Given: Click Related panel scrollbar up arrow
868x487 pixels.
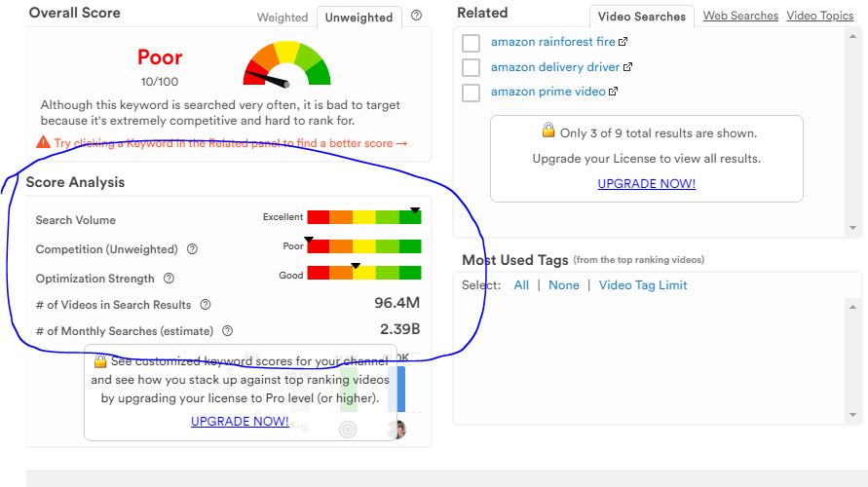Looking at the screenshot, I should tap(852, 36).
